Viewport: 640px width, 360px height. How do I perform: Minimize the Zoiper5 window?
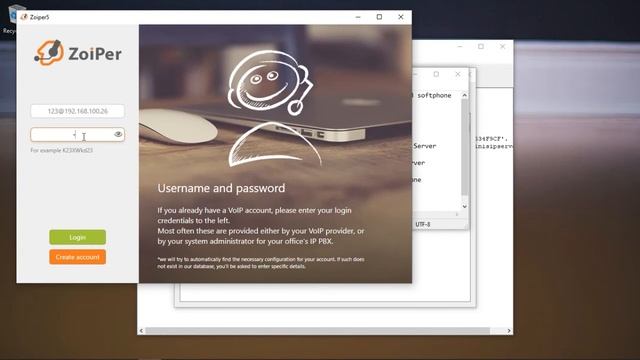pos(358,17)
